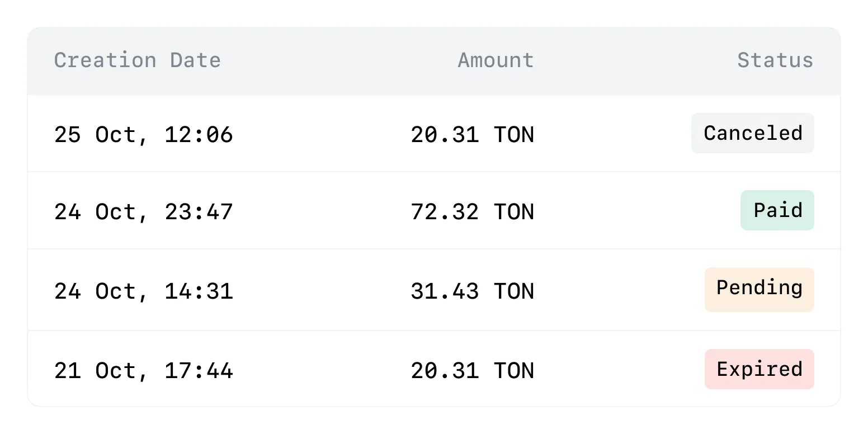Viewport: 868px width, 434px height.
Task: Open the 24 Oct, 23:47 date entry
Action: tap(143, 212)
